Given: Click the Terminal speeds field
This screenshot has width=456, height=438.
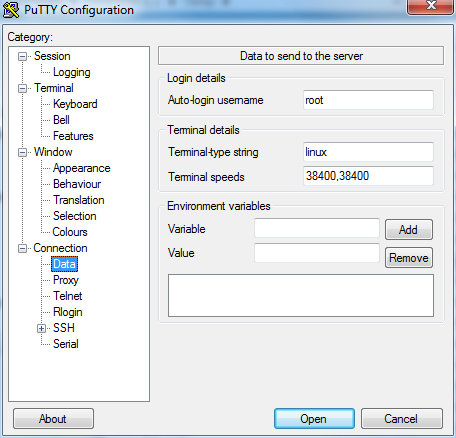Looking at the screenshot, I should coord(368,176).
